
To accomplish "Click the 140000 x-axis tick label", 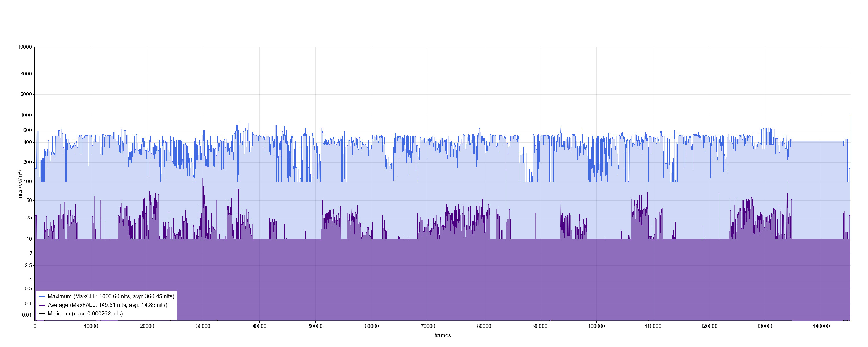I will (x=821, y=326).
